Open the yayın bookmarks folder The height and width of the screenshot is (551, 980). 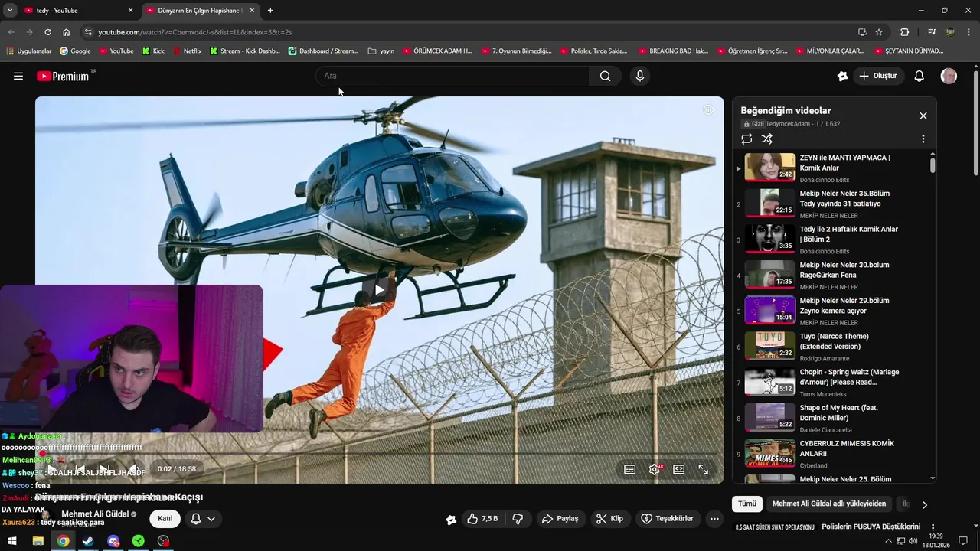coord(381,51)
